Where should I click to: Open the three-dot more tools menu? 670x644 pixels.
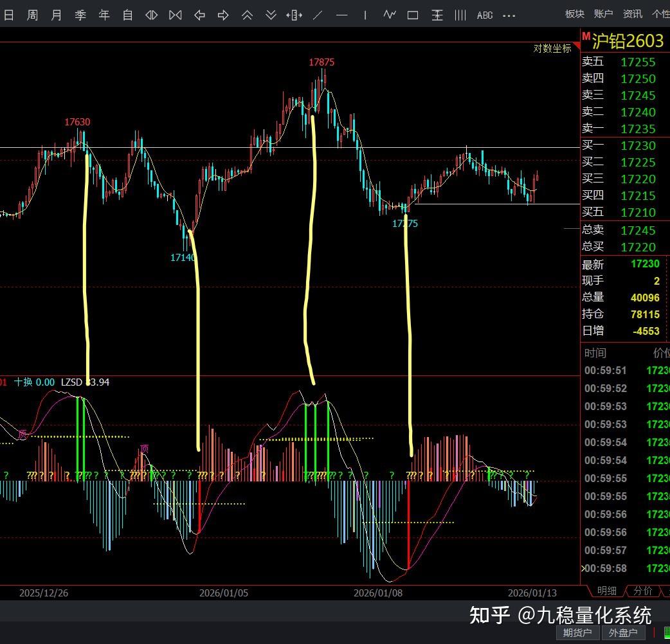509,15
